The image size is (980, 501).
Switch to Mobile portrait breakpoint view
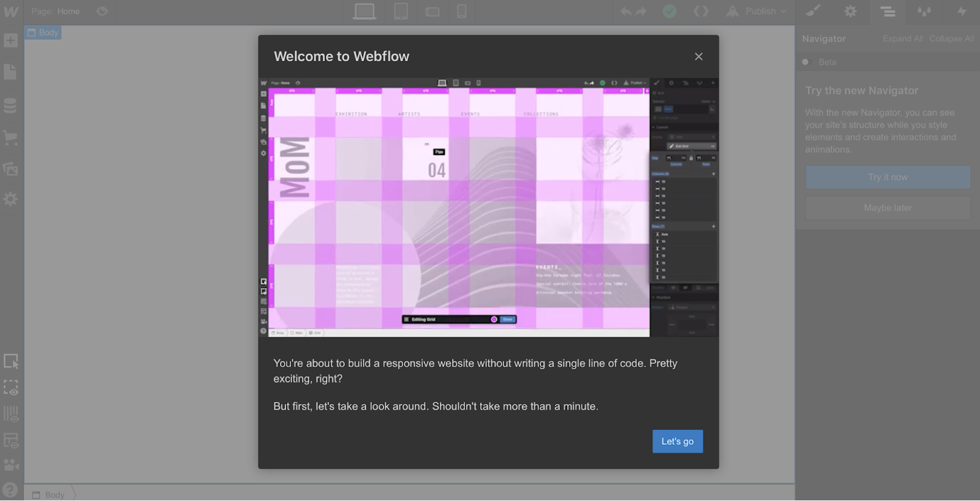(462, 12)
